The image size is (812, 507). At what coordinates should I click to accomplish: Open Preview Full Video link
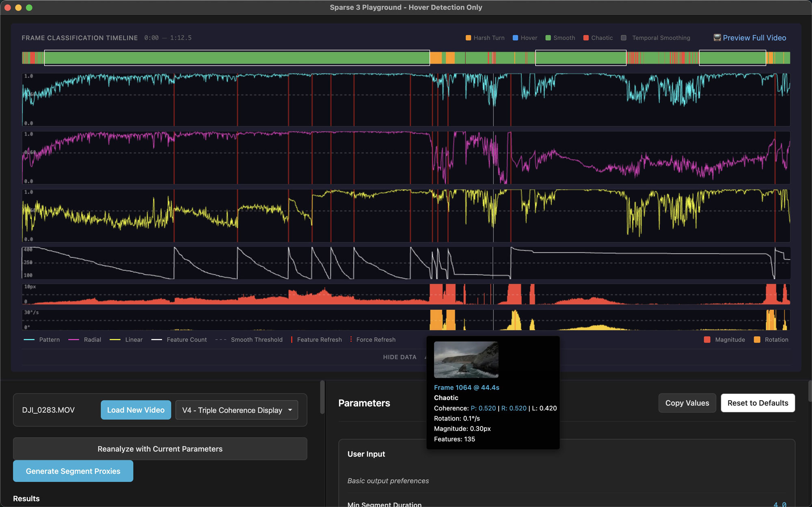click(x=754, y=38)
